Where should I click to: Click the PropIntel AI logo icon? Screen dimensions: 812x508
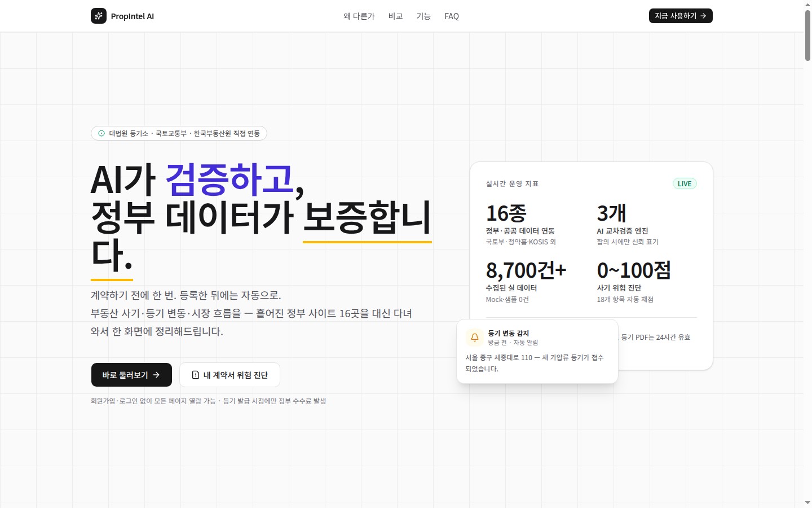coord(99,16)
